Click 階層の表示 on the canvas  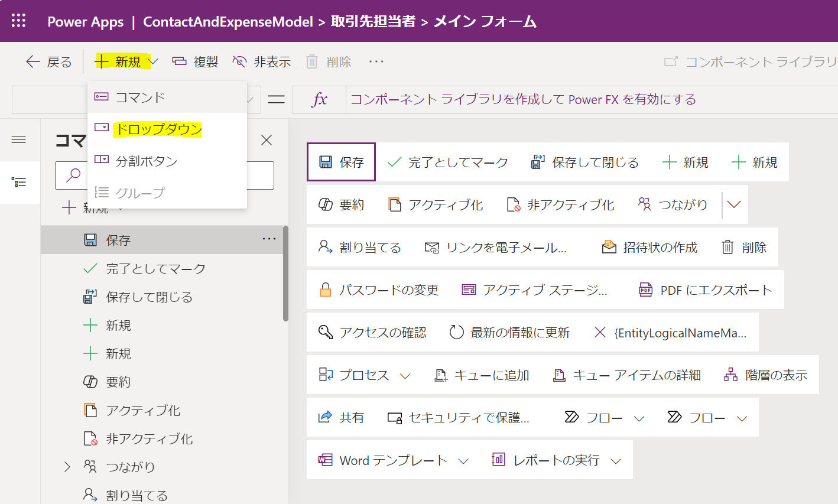[765, 375]
